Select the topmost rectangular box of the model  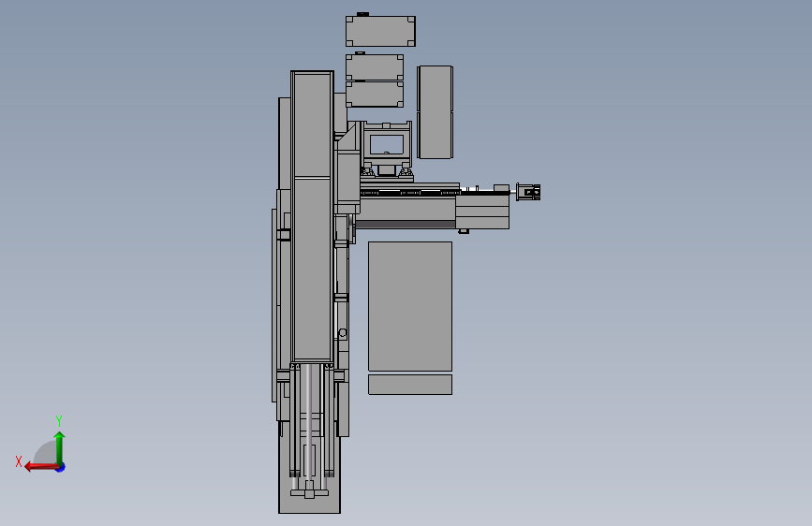pos(380,31)
